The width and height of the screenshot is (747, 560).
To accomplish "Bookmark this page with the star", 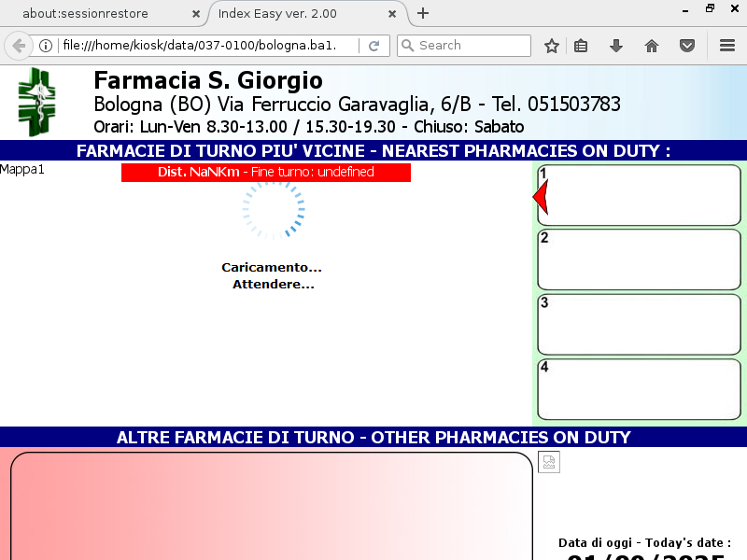I will [x=552, y=46].
